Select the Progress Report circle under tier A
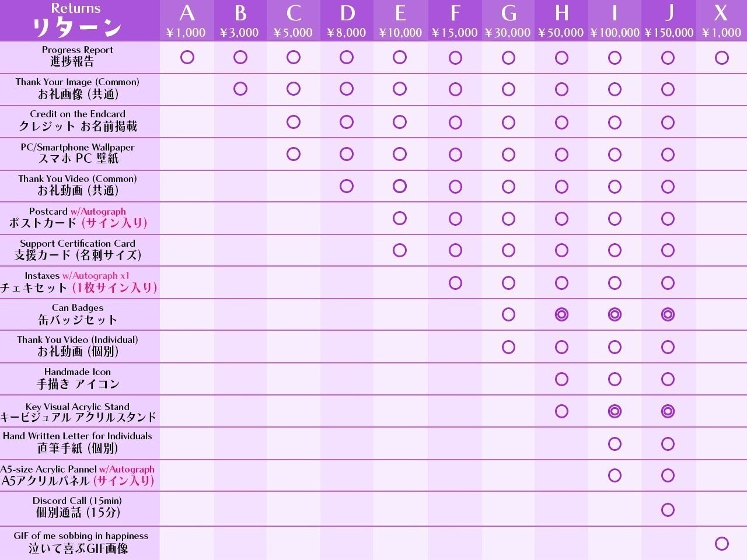The height and width of the screenshot is (560, 747). click(x=187, y=58)
